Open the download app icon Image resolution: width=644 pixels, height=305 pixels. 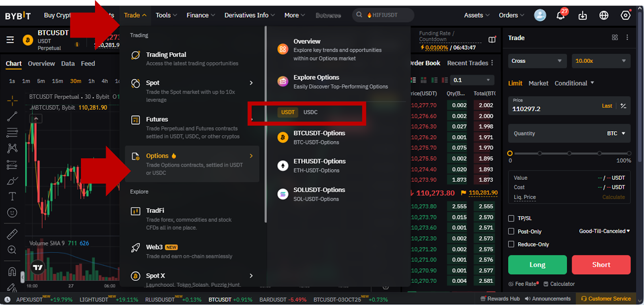(x=582, y=15)
